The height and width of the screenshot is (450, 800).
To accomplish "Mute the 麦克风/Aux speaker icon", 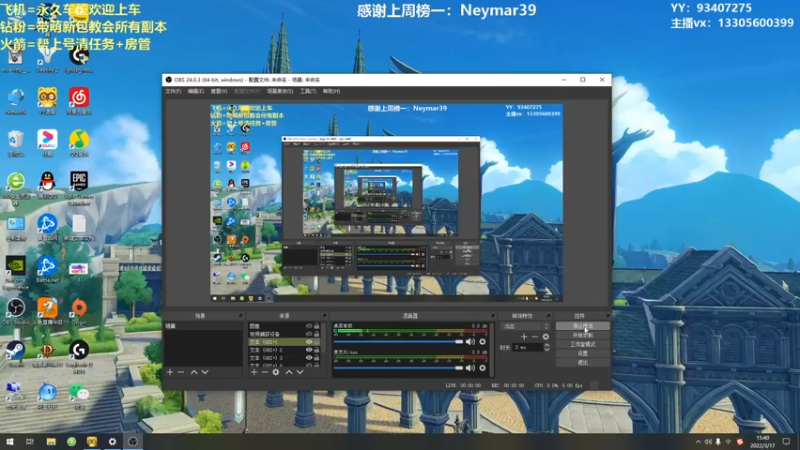I will coord(470,367).
